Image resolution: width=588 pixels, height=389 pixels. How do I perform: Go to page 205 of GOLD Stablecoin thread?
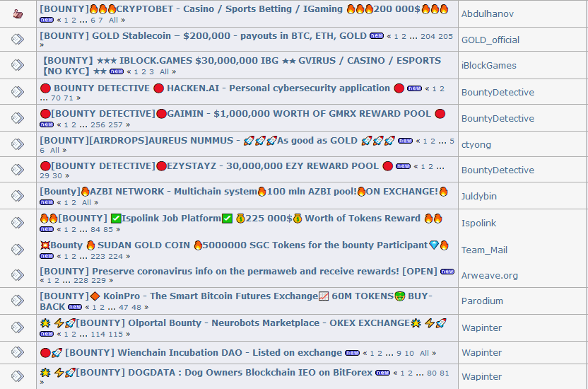(445, 36)
